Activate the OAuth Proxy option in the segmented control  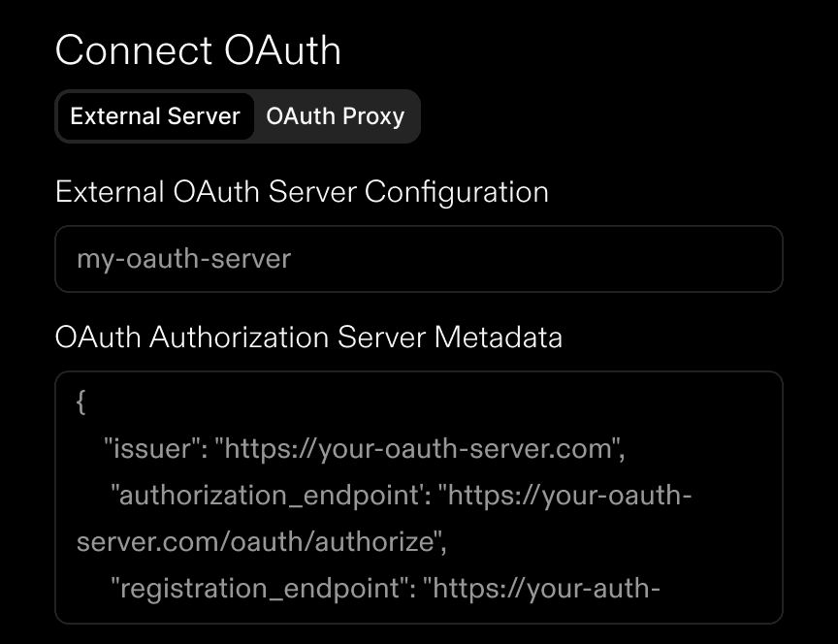[x=336, y=116]
